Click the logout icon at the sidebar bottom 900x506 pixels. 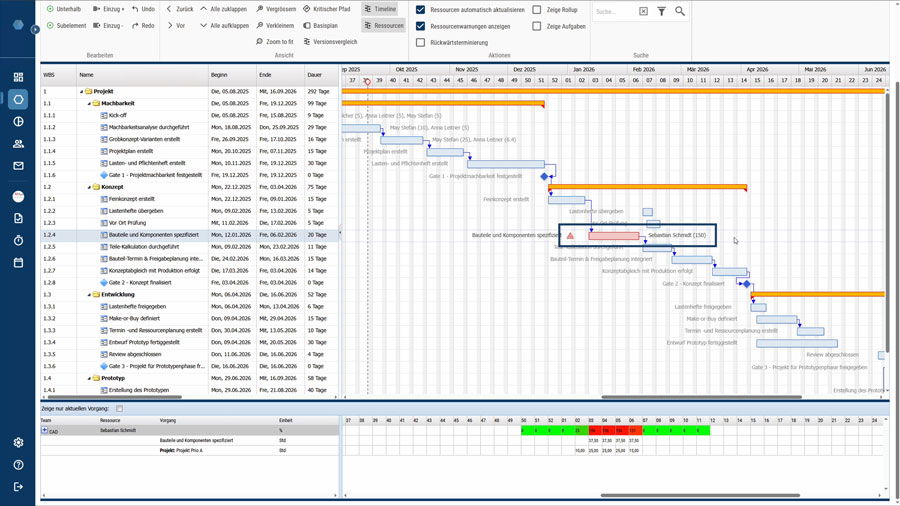(x=18, y=486)
